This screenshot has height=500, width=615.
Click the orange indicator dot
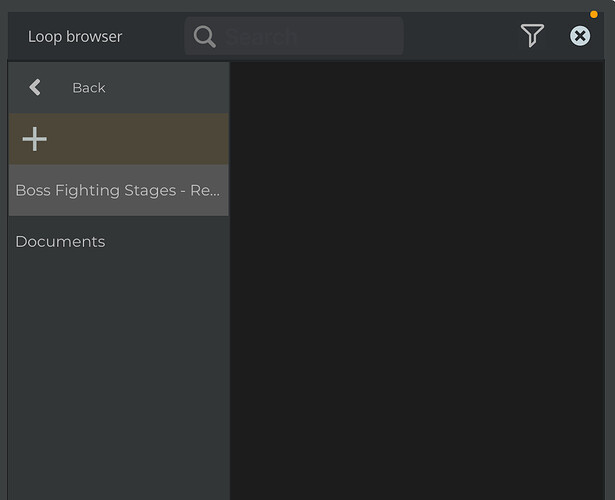click(x=594, y=14)
